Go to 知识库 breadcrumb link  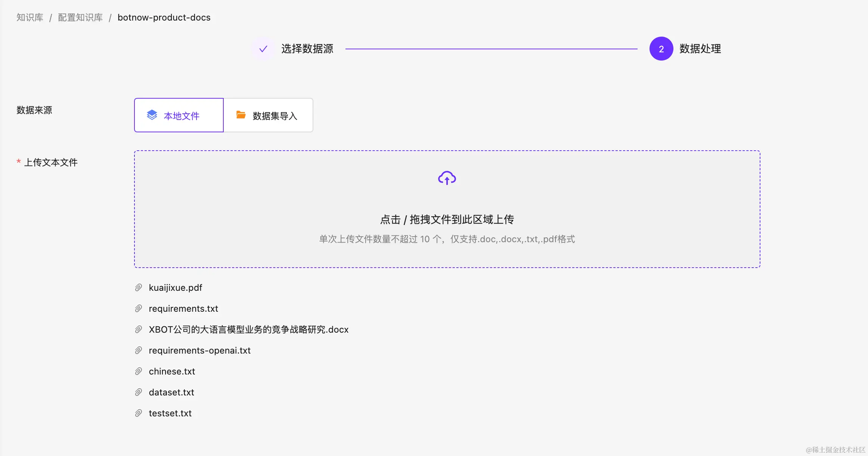coord(30,18)
